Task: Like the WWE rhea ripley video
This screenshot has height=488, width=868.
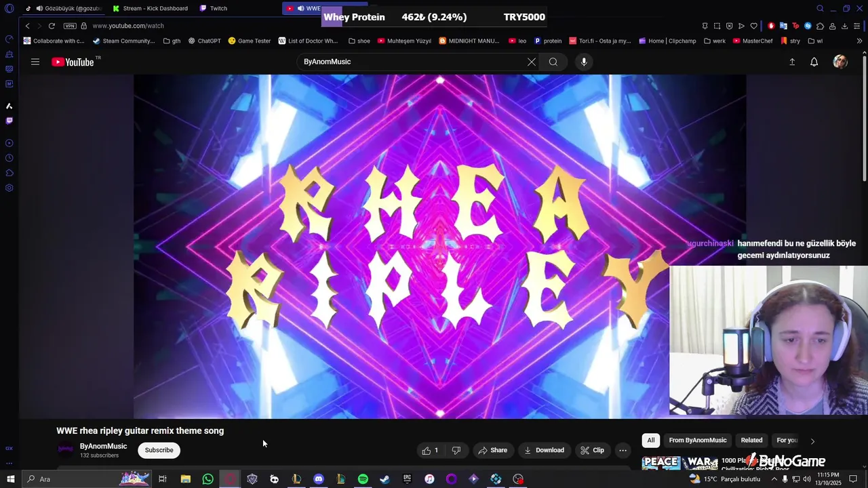Action: coord(430,450)
